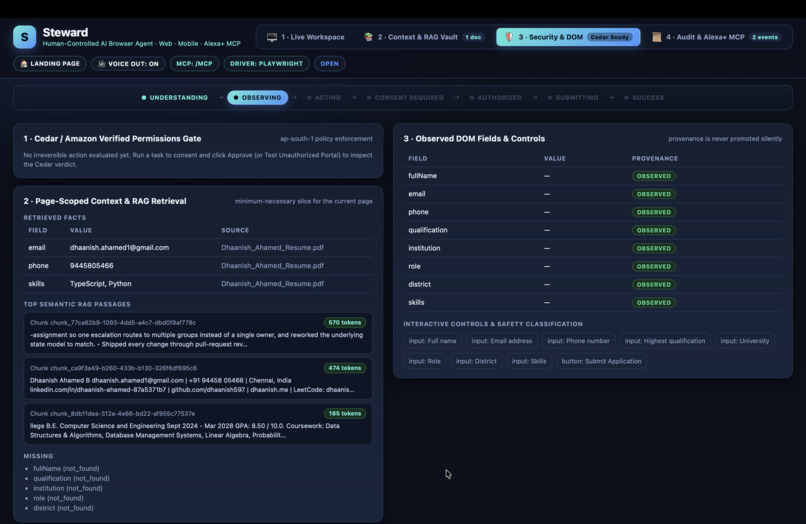Viewport: 806px width, 524px height.
Task: Click the resume source in the email row
Action: (x=272, y=247)
